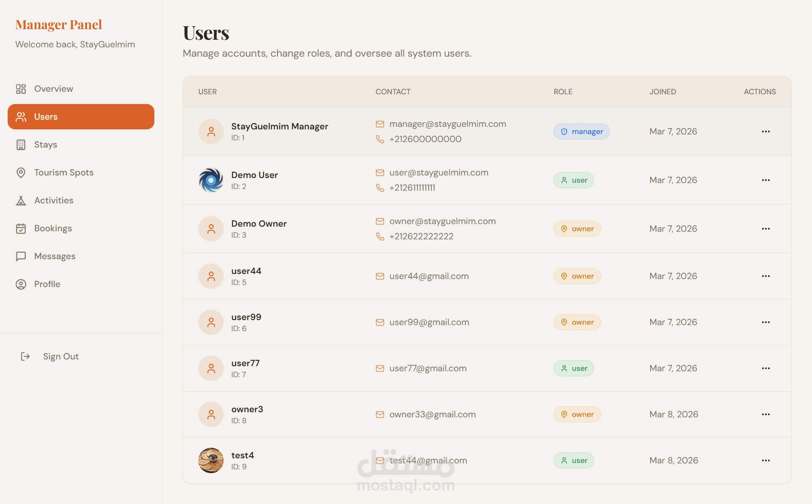Click Demo User's swirl avatar thumbnail
Image resolution: width=812 pixels, height=504 pixels.
211,180
